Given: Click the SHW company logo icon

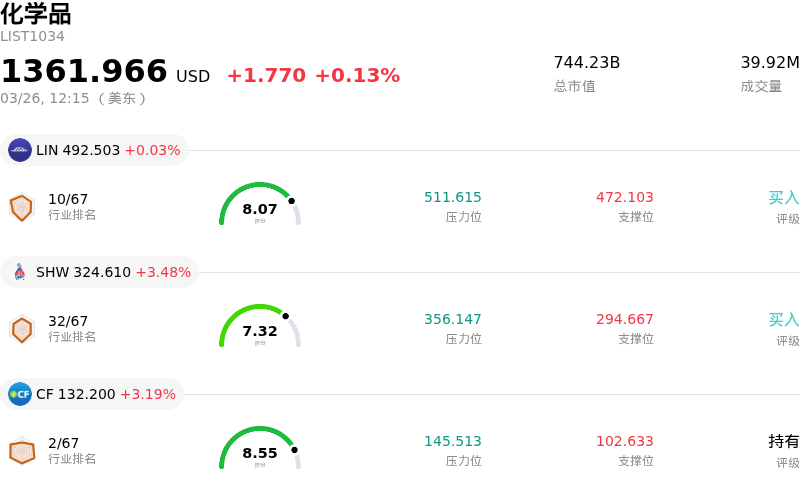Looking at the screenshot, I should tap(20, 272).
